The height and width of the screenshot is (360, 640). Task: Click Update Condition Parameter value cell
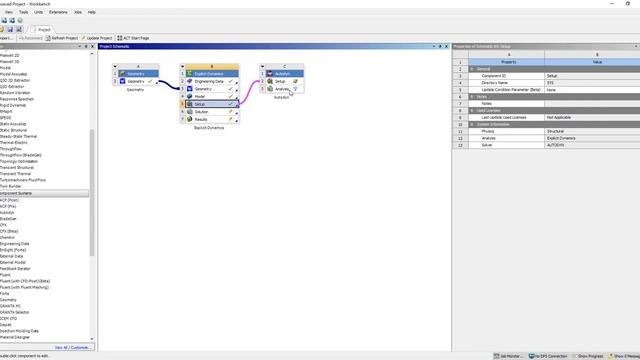592,90
